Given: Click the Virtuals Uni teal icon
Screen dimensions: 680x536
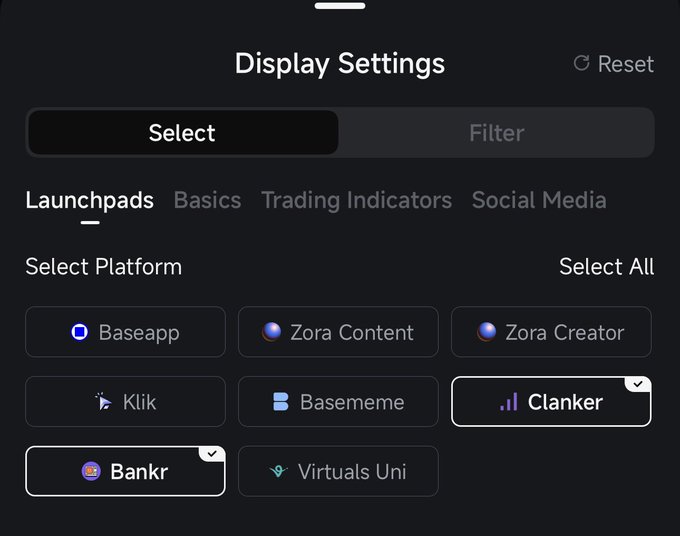Looking at the screenshot, I should pyautogui.click(x=278, y=472).
